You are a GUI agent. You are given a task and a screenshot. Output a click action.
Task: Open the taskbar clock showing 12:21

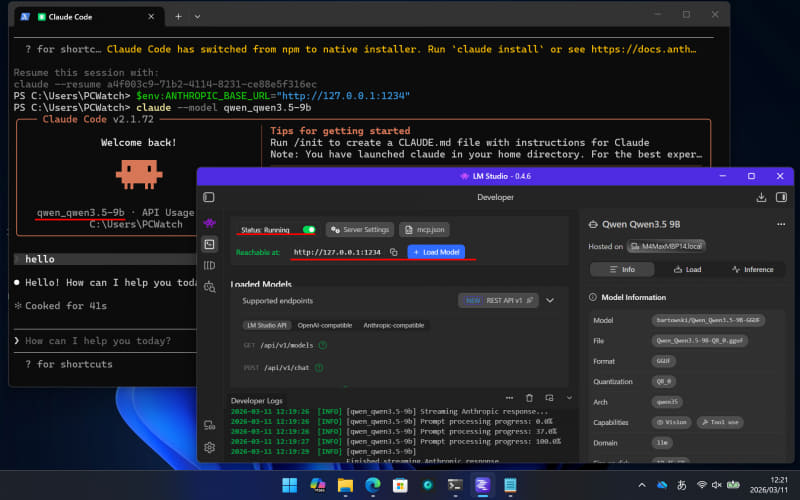pos(769,485)
